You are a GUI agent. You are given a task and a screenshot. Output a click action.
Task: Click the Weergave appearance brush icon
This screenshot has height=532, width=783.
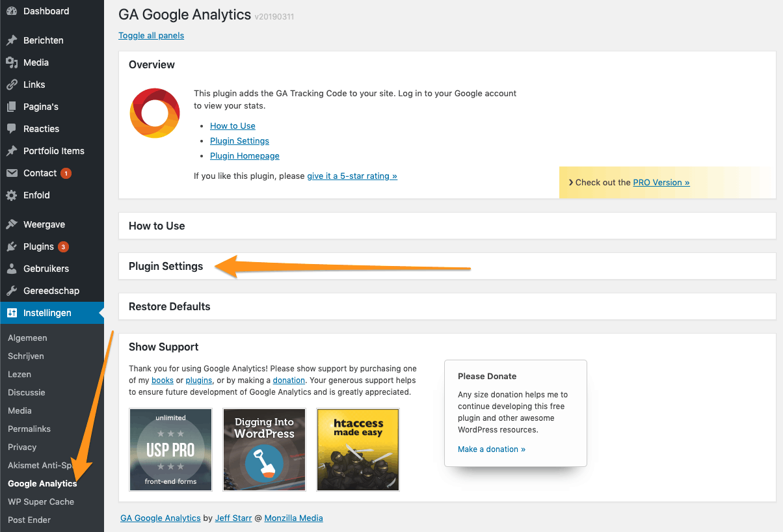(x=14, y=224)
